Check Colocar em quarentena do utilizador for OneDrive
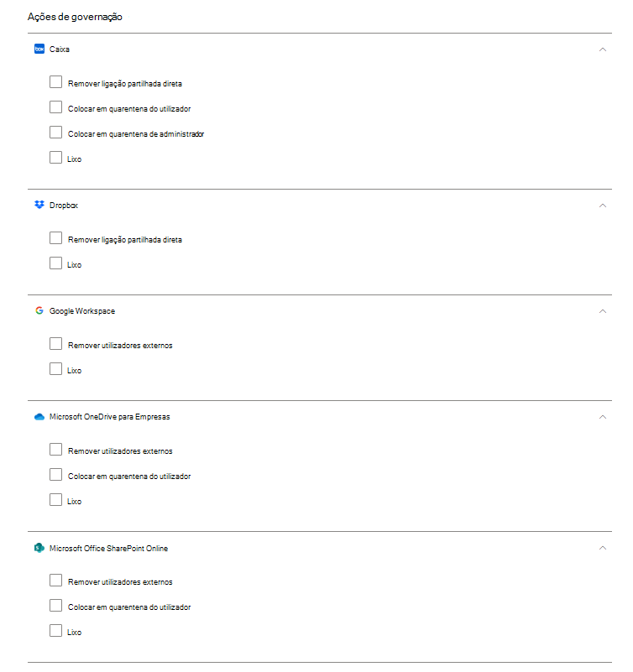The height and width of the screenshot is (672, 633). click(55, 475)
